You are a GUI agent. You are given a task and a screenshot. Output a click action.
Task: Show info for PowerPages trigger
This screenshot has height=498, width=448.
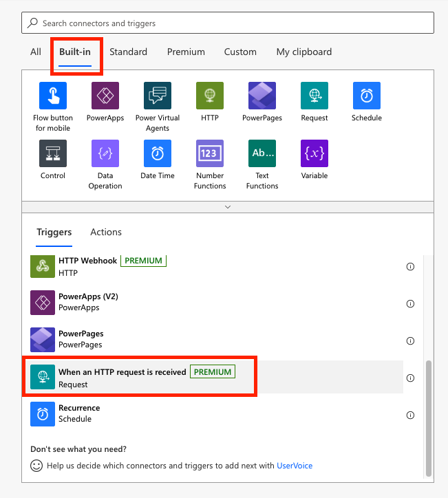tap(410, 340)
